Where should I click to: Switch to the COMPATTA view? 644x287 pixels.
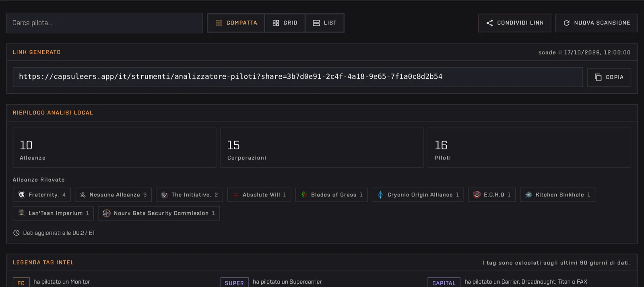[x=236, y=23]
